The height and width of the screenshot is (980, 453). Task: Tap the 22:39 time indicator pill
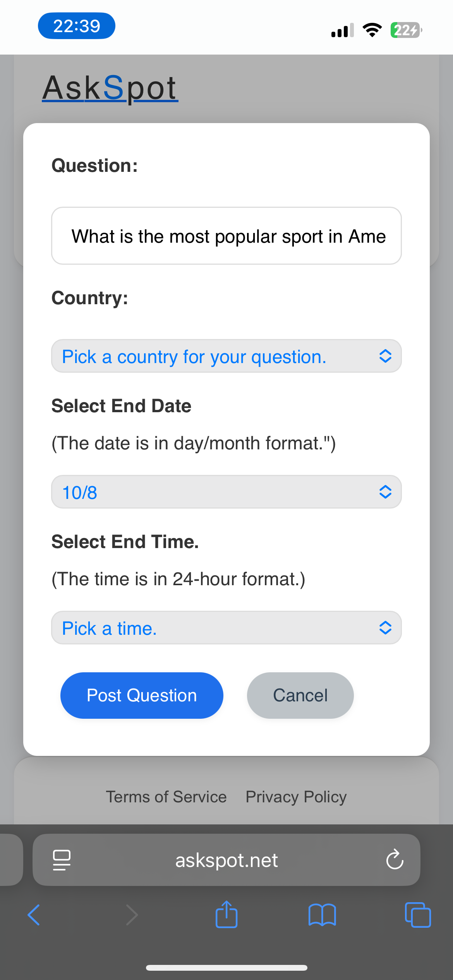(x=77, y=26)
